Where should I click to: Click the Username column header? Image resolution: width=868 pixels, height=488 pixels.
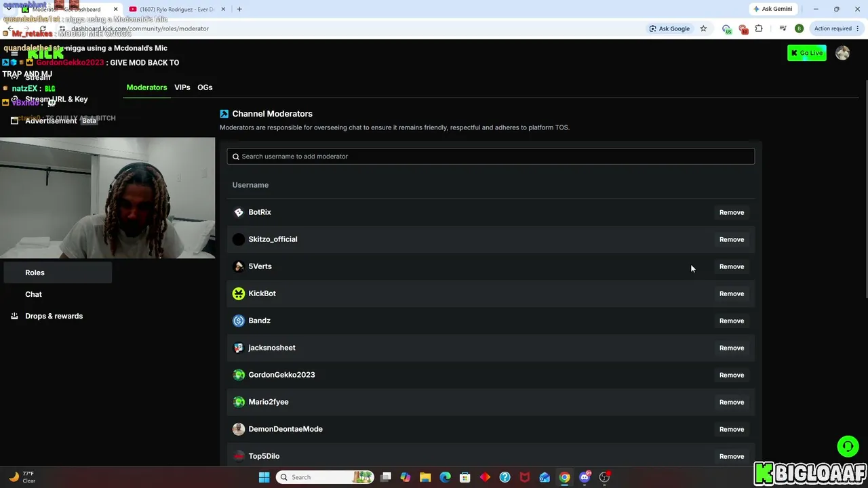coord(250,185)
